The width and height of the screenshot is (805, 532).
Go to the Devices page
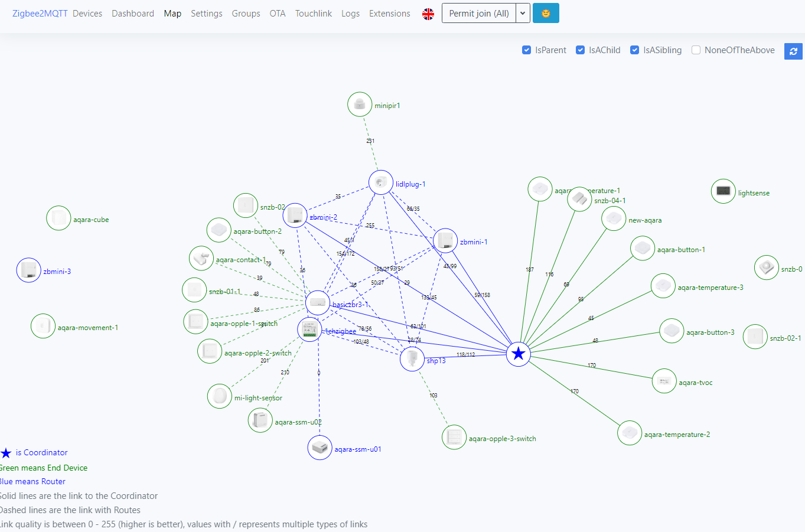87,14
